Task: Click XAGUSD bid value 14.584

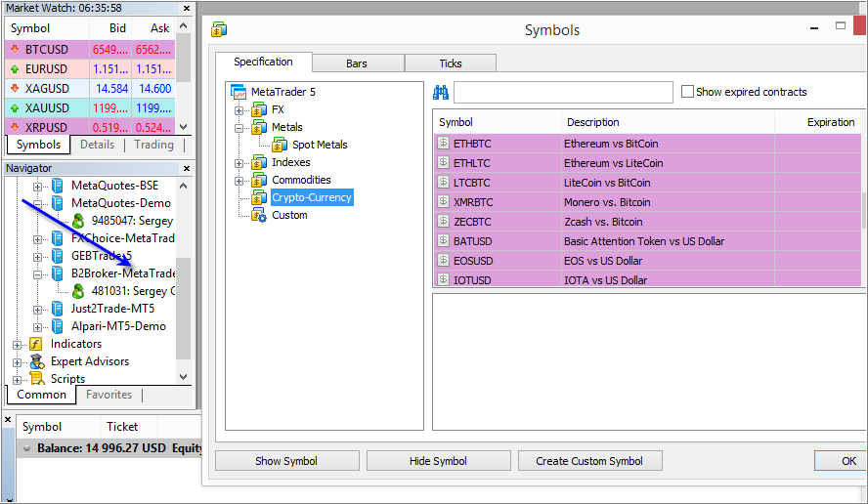Action: [x=111, y=89]
